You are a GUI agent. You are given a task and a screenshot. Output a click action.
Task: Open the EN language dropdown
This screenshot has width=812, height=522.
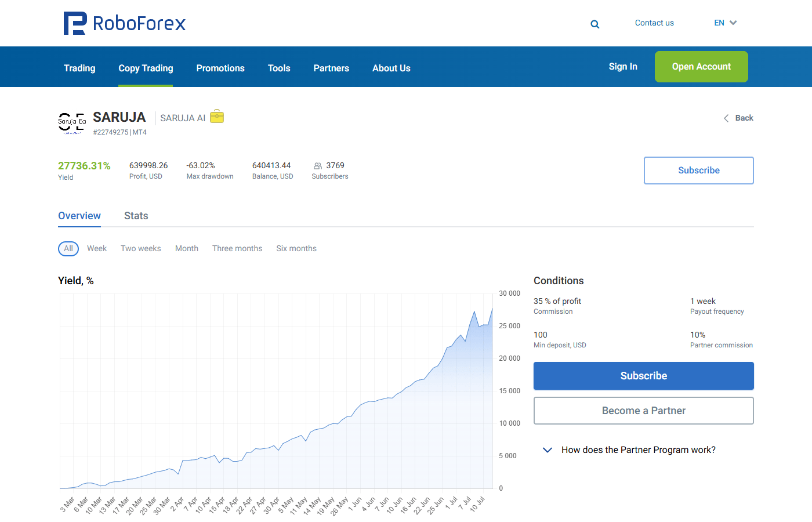tap(725, 23)
